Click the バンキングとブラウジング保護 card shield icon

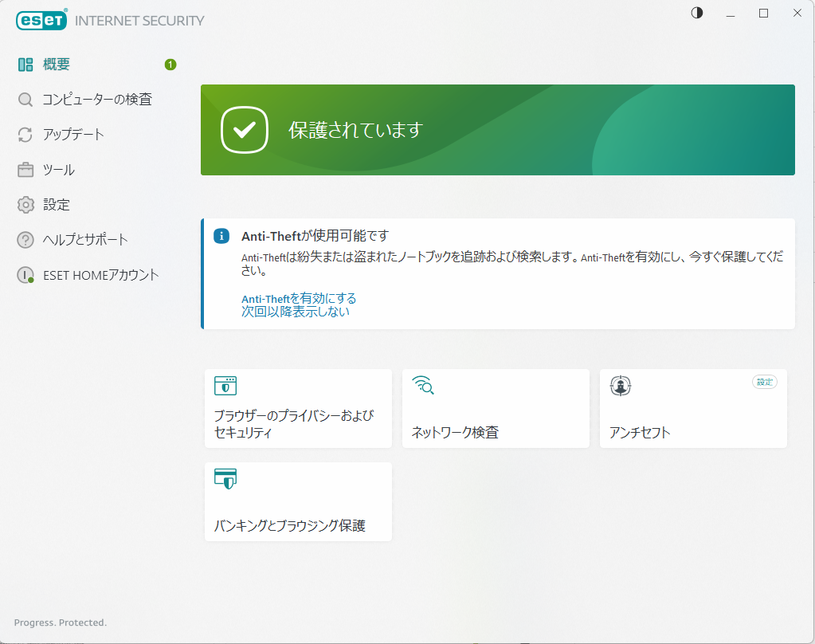(x=225, y=479)
